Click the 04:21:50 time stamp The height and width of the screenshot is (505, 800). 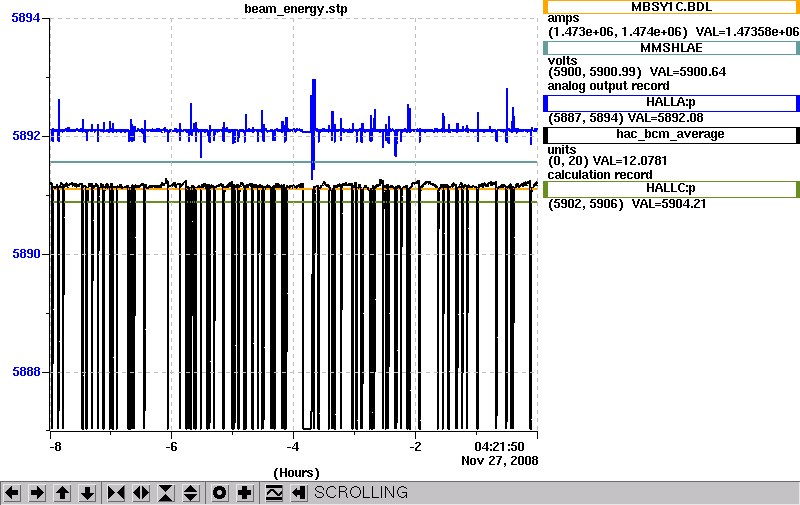pos(499,447)
